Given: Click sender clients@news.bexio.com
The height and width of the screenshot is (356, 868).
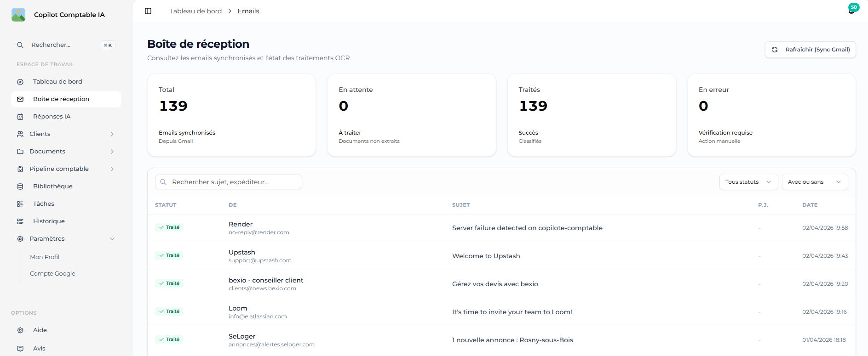Looking at the screenshot, I should tap(262, 288).
